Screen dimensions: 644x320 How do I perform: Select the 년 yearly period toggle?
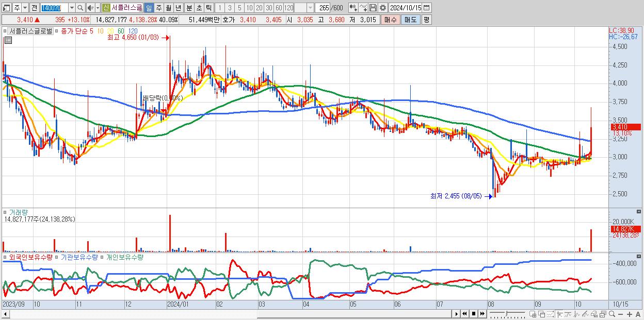[178, 8]
